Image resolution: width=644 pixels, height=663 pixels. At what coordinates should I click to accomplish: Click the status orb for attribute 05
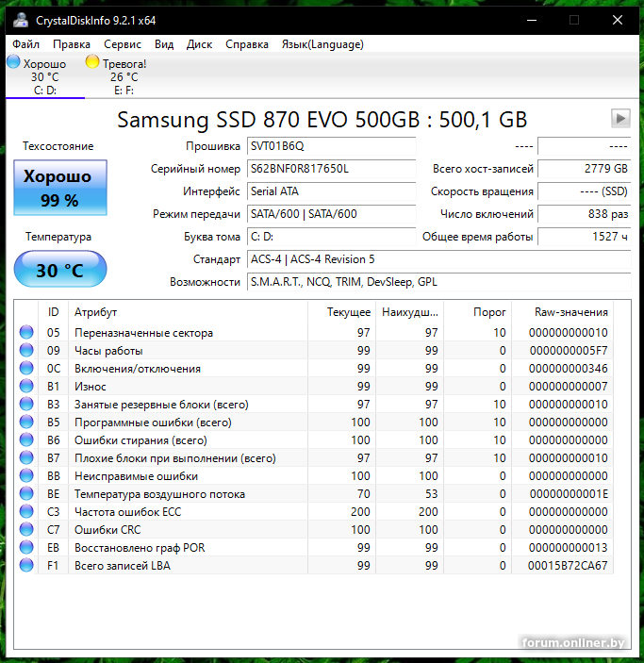26,332
